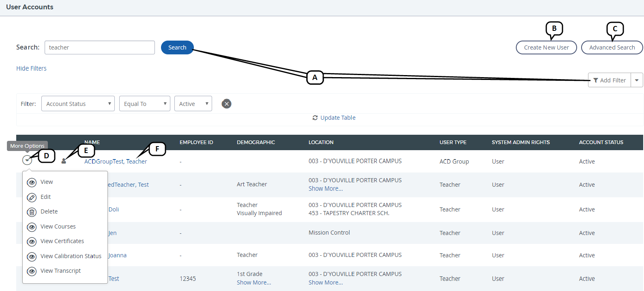644x291 pixels.
Task: Click the eye icon beside View Courses
Action: [x=32, y=227]
